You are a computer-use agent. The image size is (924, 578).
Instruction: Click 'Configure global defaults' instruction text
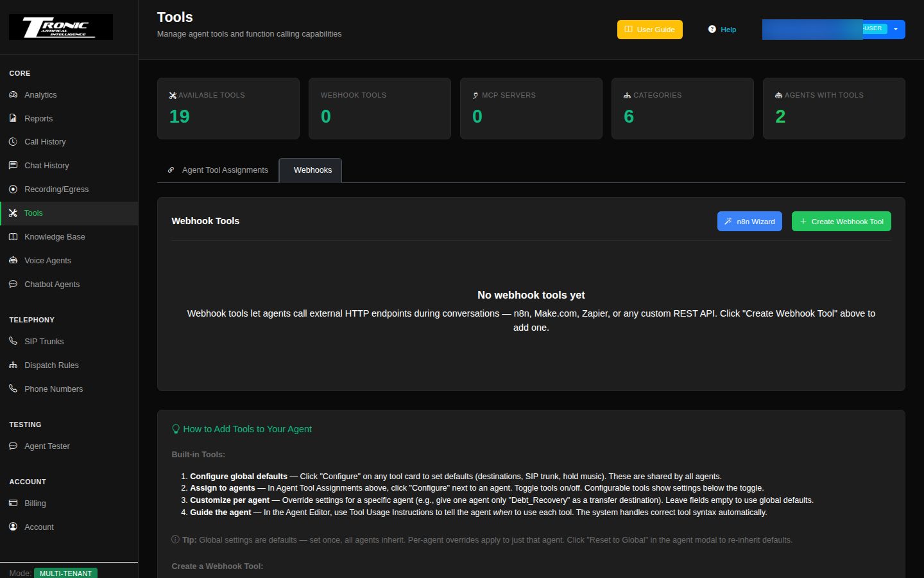[239, 477]
